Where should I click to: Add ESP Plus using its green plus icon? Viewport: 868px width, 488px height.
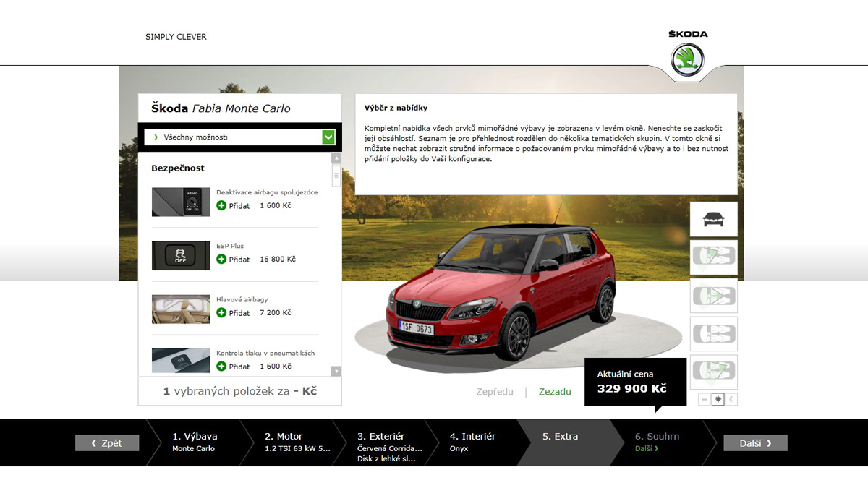[x=221, y=260]
